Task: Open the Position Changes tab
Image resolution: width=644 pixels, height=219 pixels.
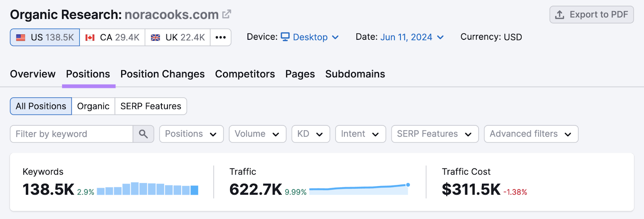Action: [x=162, y=74]
